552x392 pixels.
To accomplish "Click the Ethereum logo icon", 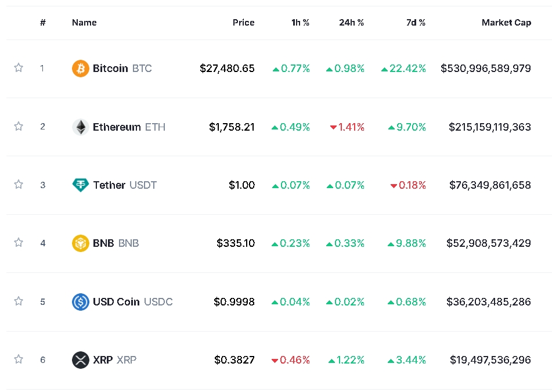I will (x=80, y=127).
